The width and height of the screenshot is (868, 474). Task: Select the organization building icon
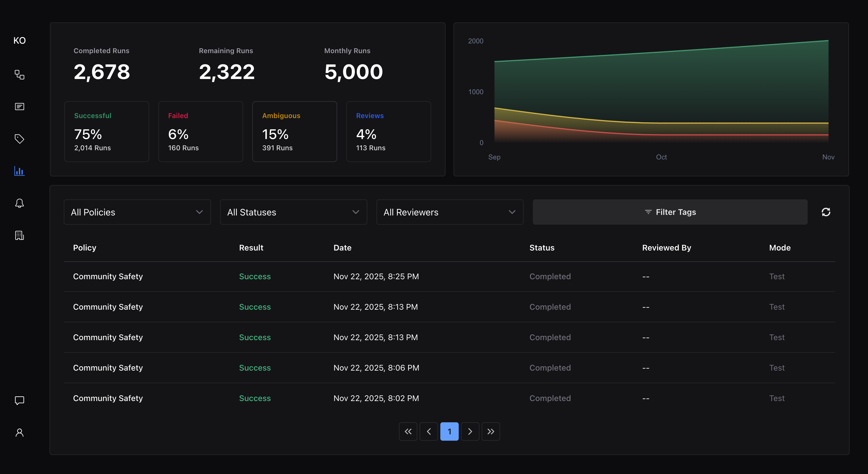click(19, 236)
